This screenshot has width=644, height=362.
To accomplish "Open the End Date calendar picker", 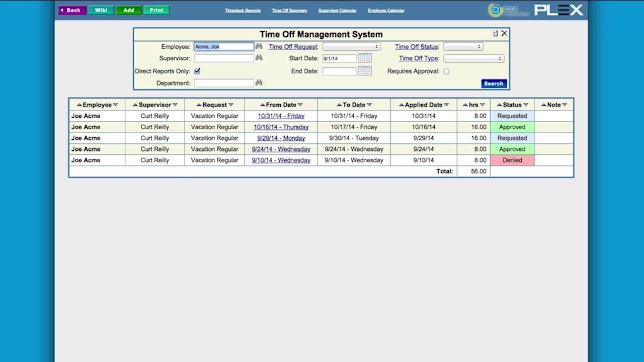I will [365, 71].
